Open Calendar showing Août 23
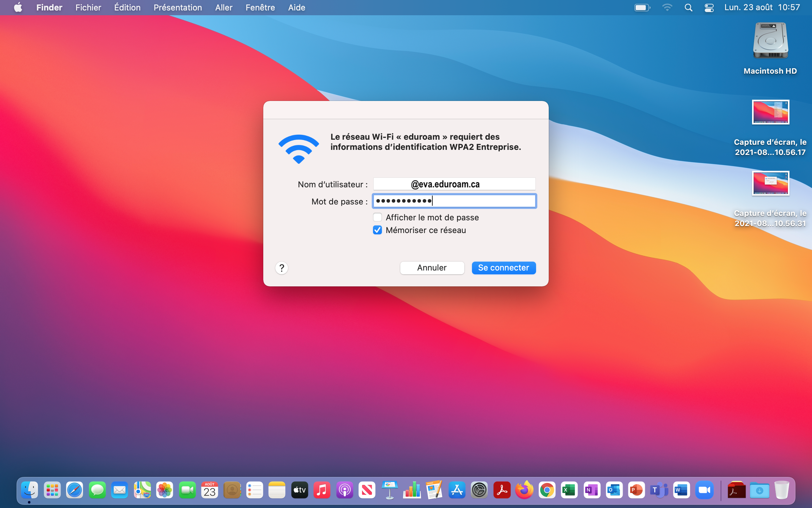This screenshot has width=812, height=508. pos(210,490)
